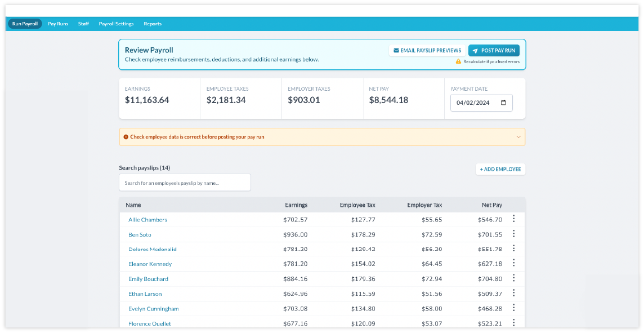644x333 pixels.
Task: Open row actions for Emily Bouchard
Action: point(513,278)
